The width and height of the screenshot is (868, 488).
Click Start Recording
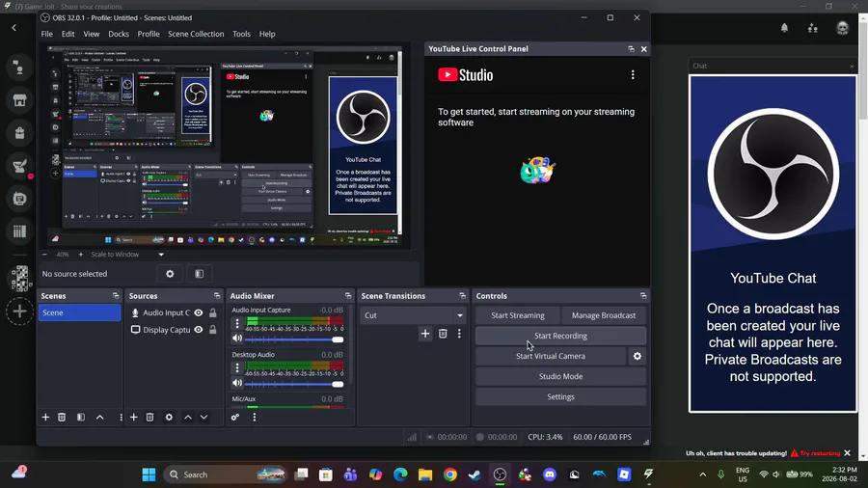(x=560, y=336)
